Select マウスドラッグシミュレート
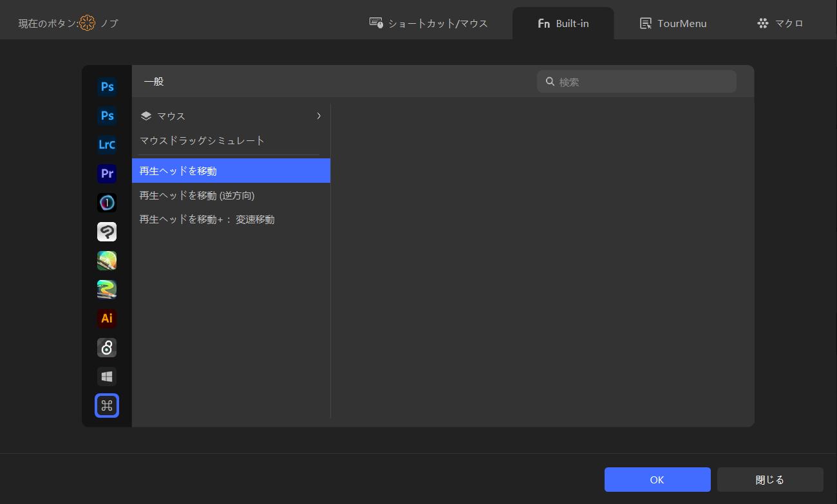This screenshot has width=837, height=504. [x=202, y=140]
